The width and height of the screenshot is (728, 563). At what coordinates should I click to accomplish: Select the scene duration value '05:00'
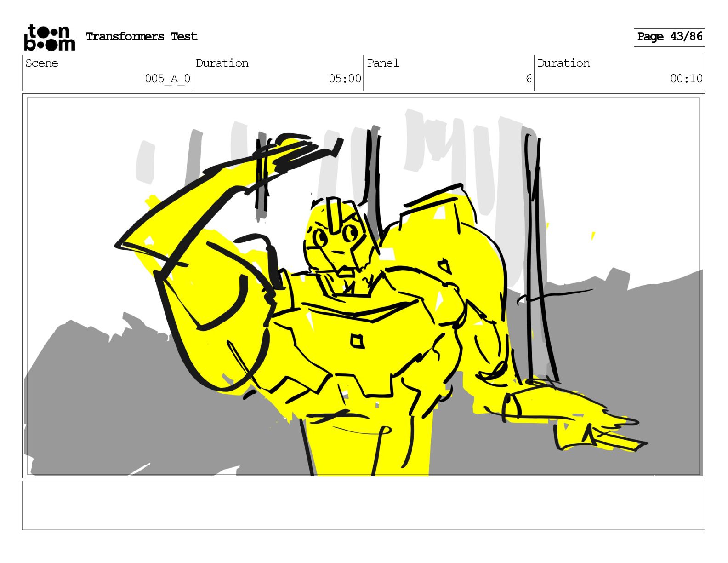[345, 79]
